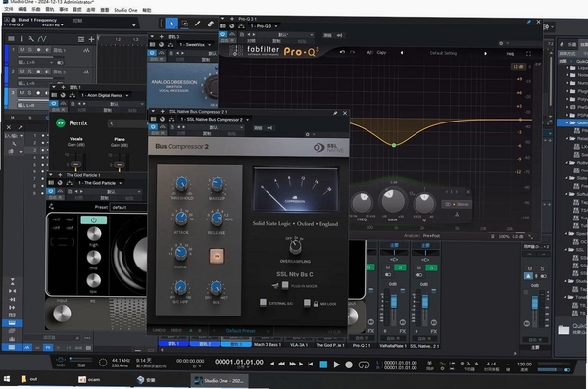The width and height of the screenshot is (588, 389).
Task: Toggle the PLUG-IN MIXER switch
Action: point(285,285)
